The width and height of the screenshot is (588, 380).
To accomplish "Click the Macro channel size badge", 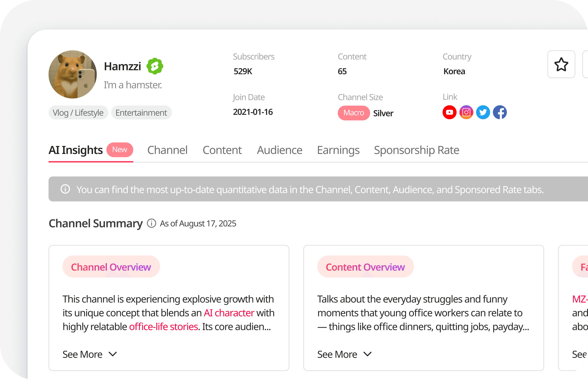I will point(354,113).
